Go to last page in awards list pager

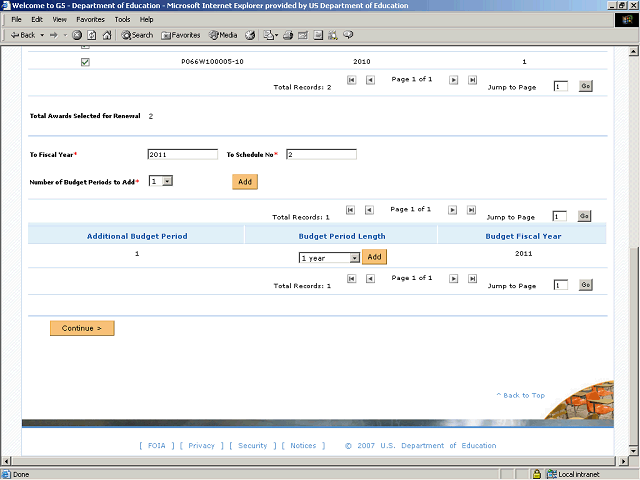pos(472,80)
